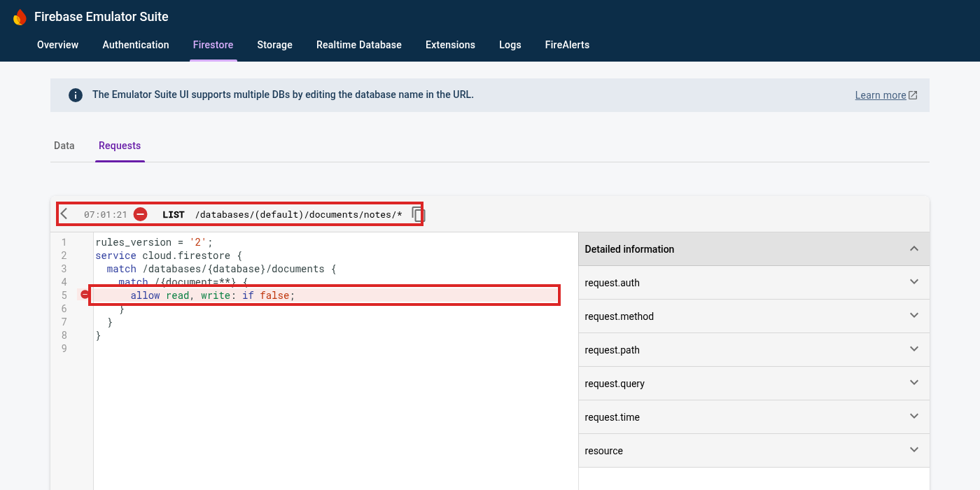This screenshot has height=490, width=980.
Task: Click the request path /databases/(default)/documents/notes/*
Action: (x=299, y=215)
